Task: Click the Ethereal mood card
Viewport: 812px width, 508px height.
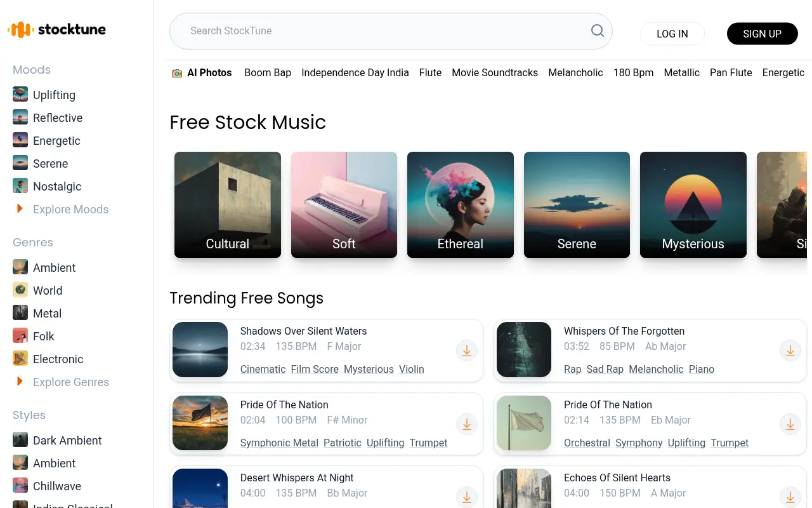Action: pyautogui.click(x=461, y=204)
